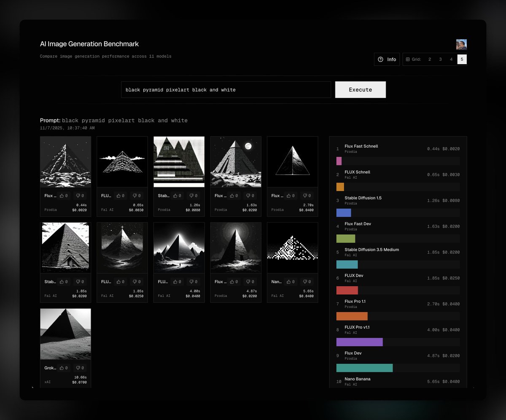Screen dimensions: 506x420
Task: Thumbs up the 0.65s Fal AI card
Action: (x=121, y=196)
